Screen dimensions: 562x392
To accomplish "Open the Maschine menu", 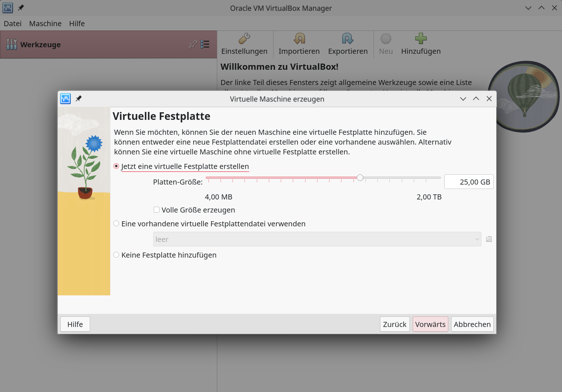I will click(45, 24).
